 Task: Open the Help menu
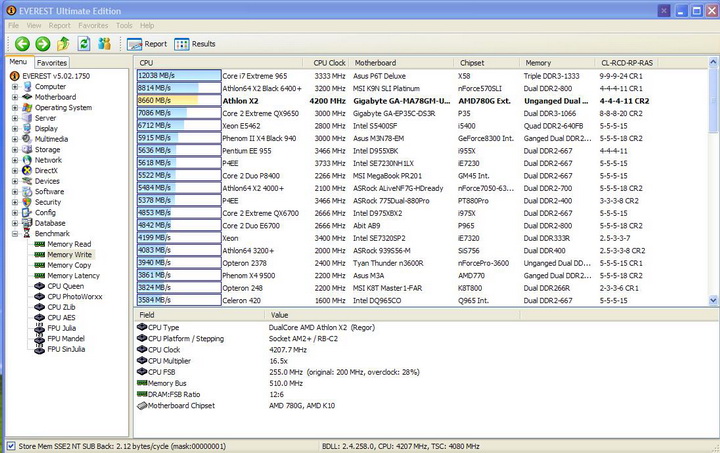coord(147,25)
